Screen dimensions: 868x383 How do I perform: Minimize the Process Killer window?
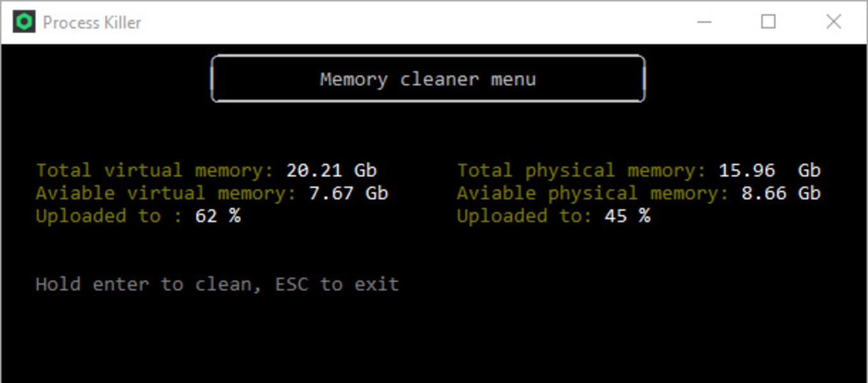click(704, 22)
